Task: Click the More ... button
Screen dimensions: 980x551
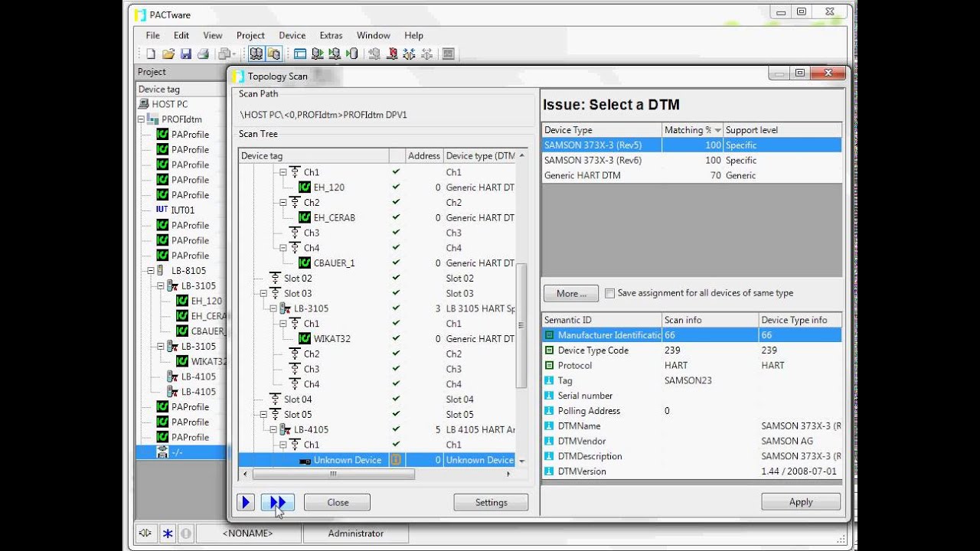Action: coord(571,293)
